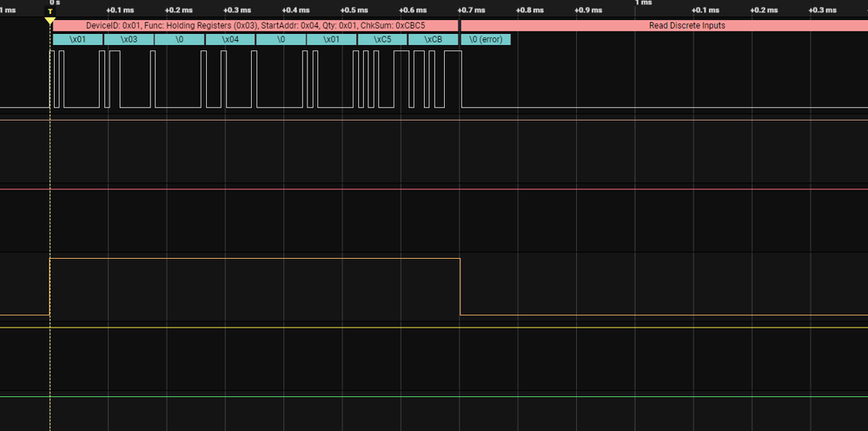Click the +0.1 ms label after 0 s
868x431 pixels.
coord(120,10)
